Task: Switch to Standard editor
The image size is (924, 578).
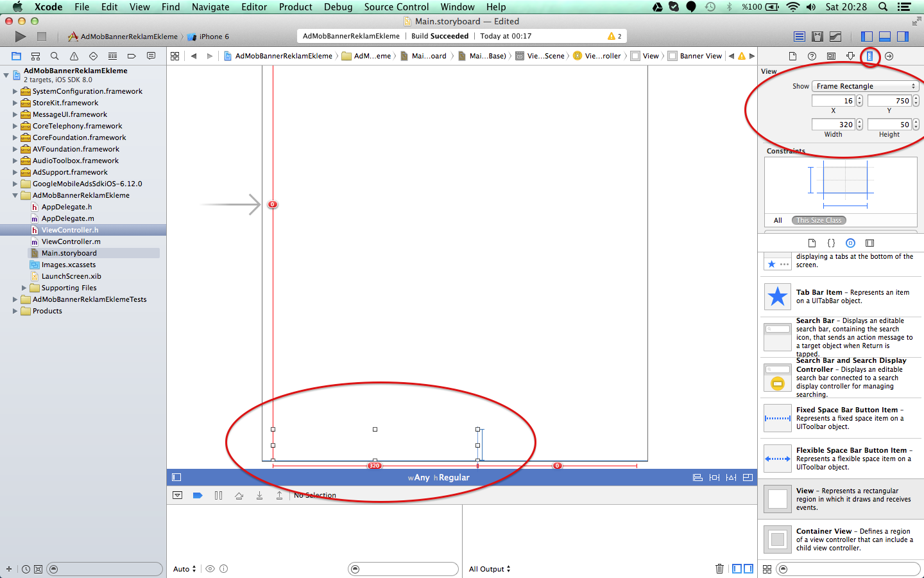Action: [x=800, y=37]
